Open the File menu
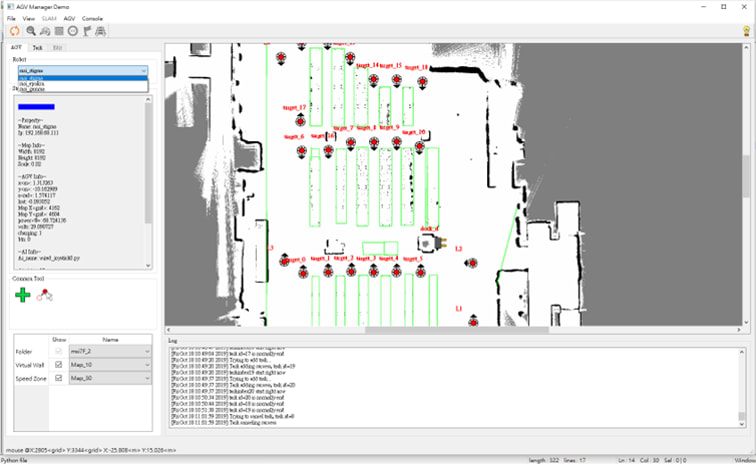 (11, 18)
